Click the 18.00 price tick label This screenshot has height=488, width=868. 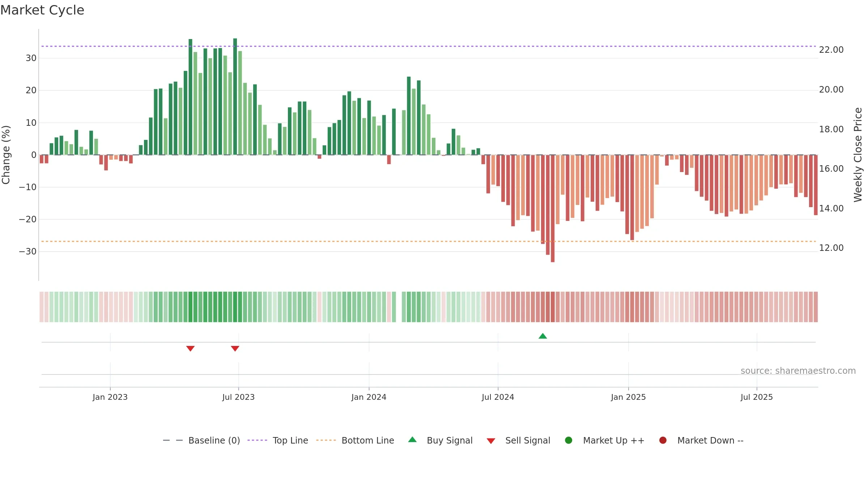pos(831,129)
